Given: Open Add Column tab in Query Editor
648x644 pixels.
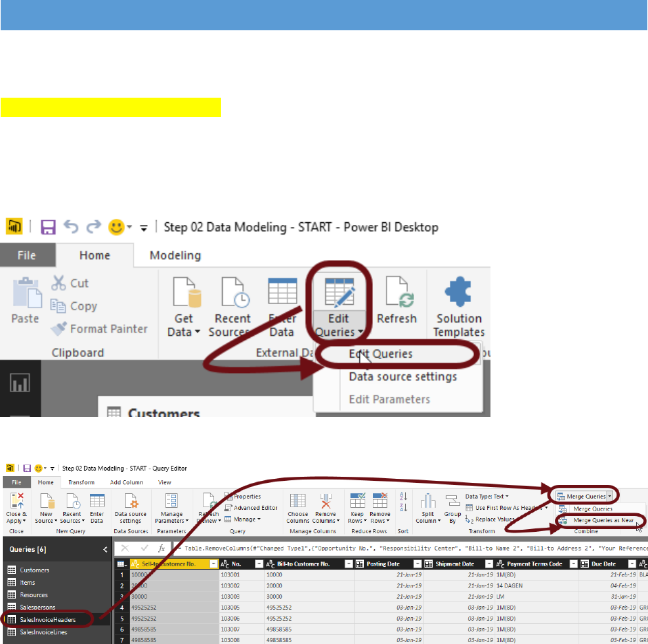Looking at the screenshot, I should pos(127,482).
